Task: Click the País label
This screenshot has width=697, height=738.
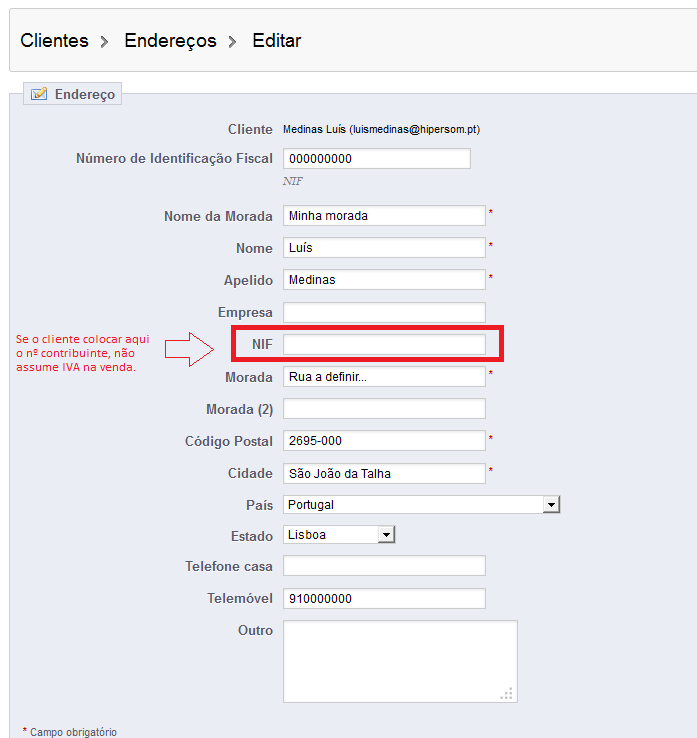Action: (x=259, y=505)
